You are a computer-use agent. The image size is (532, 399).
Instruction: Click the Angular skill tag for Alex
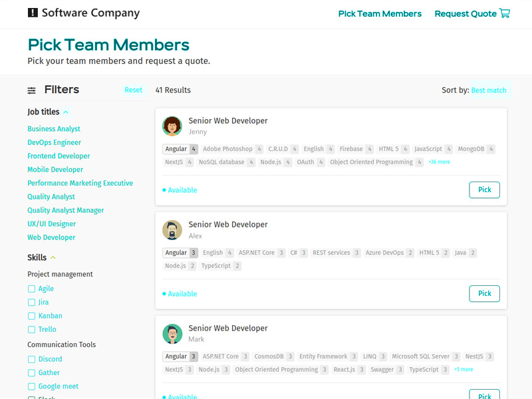[x=176, y=253]
